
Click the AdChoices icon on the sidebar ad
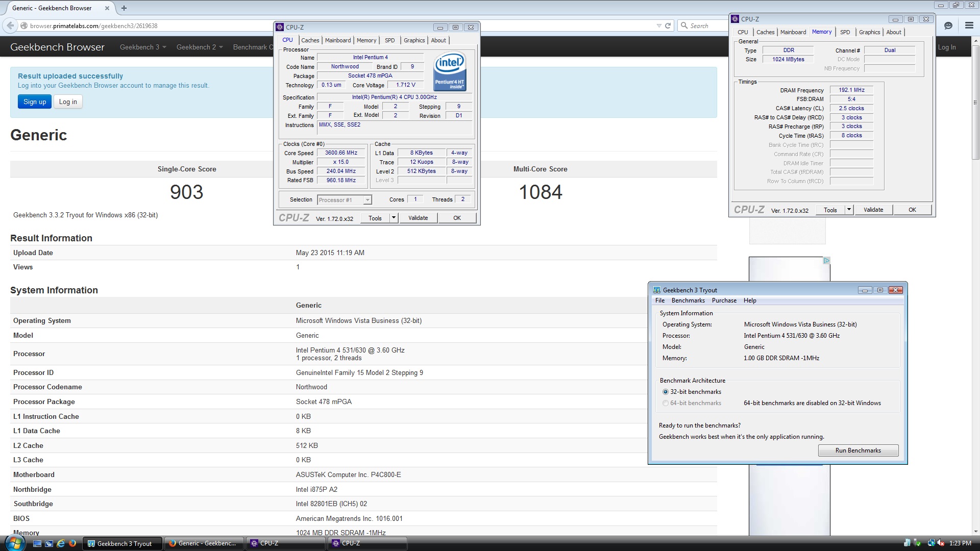[x=826, y=261]
